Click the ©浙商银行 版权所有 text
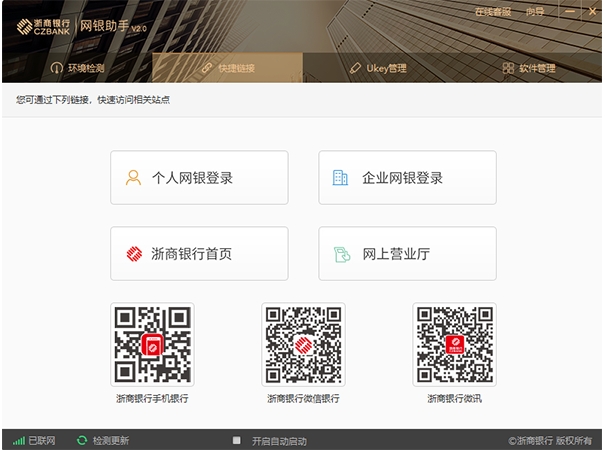The height and width of the screenshot is (450, 606). [550, 441]
